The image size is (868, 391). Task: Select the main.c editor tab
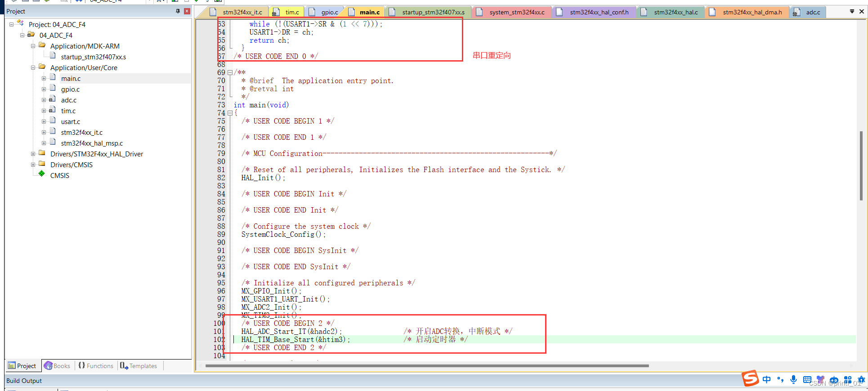pos(365,12)
